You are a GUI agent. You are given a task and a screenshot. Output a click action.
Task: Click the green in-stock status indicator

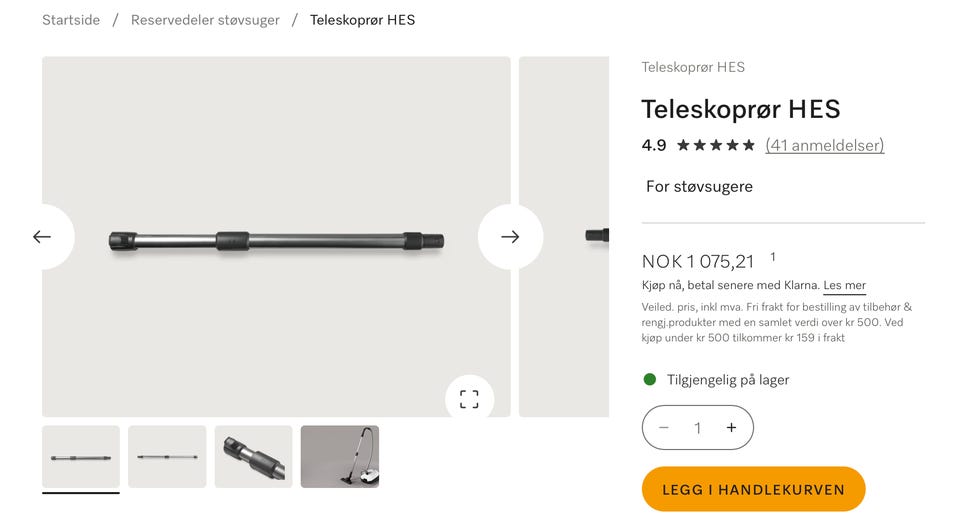point(650,380)
